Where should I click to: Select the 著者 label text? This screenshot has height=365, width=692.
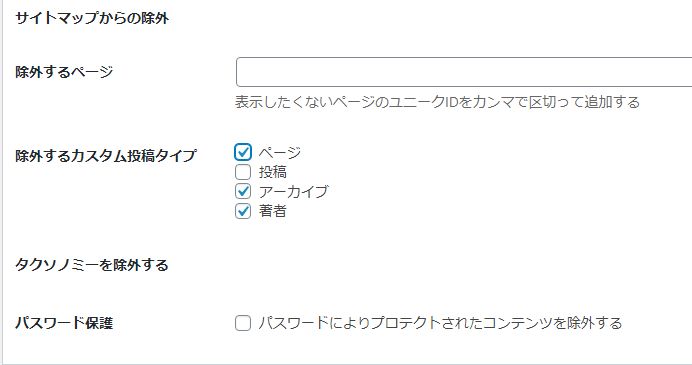272,211
